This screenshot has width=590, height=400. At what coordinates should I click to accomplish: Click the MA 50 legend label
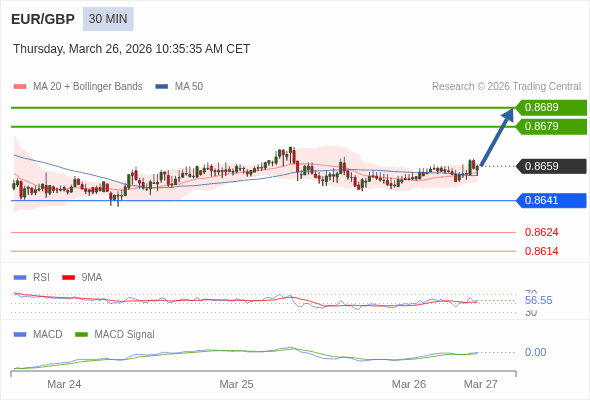click(189, 87)
